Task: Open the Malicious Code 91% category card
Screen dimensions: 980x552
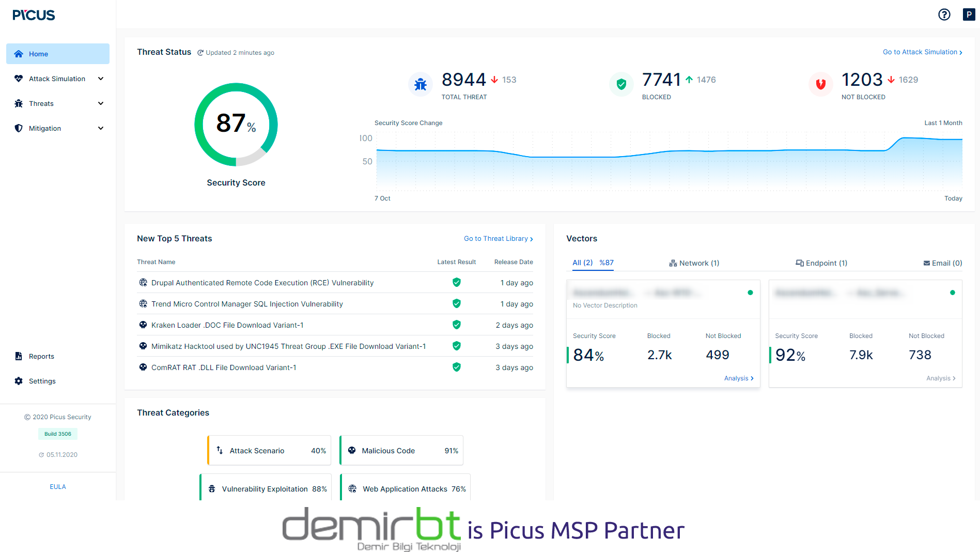Action: point(401,451)
